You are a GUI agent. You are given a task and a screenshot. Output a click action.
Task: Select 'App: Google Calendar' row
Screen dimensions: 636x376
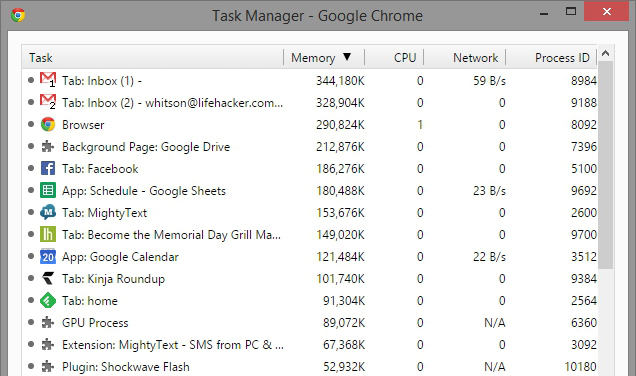pyautogui.click(x=309, y=256)
